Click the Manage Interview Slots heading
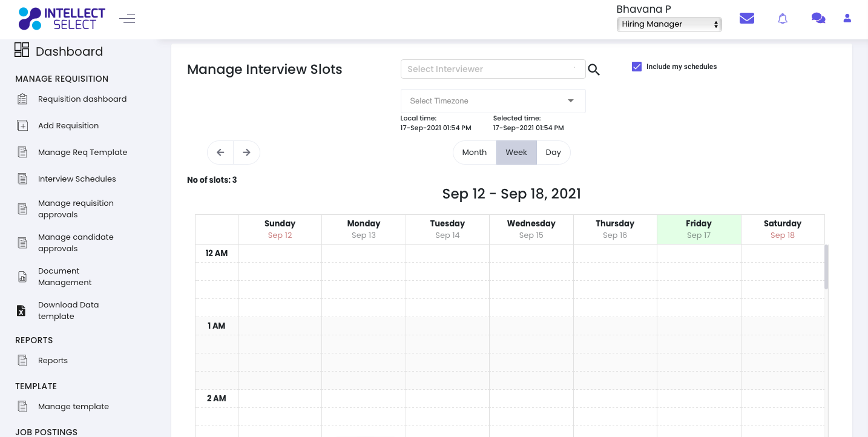 265,70
